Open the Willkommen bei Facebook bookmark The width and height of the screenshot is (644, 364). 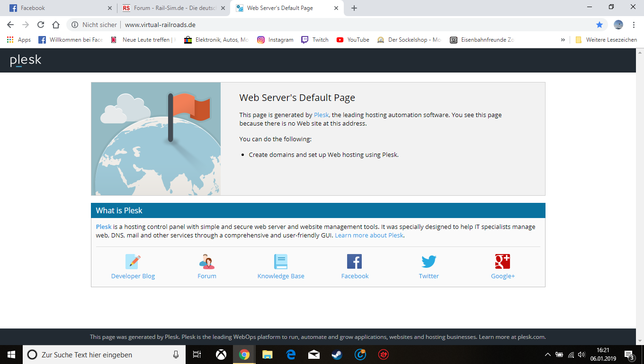point(71,40)
